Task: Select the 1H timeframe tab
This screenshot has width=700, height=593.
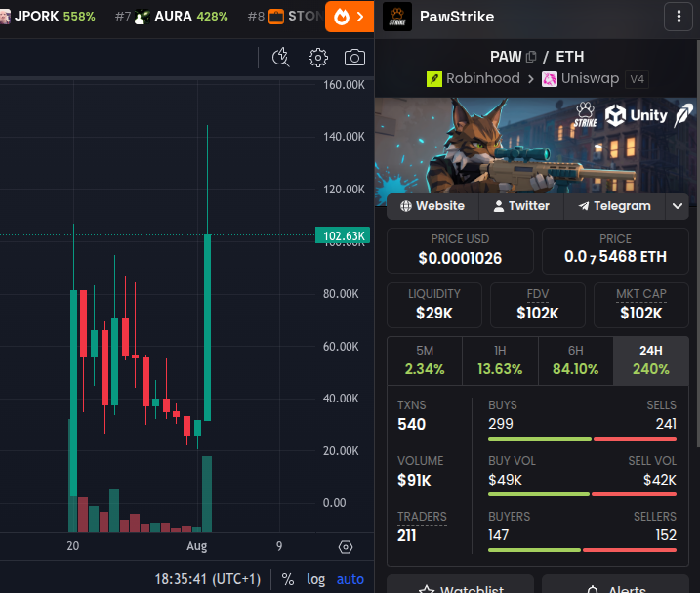Action: 500,360
